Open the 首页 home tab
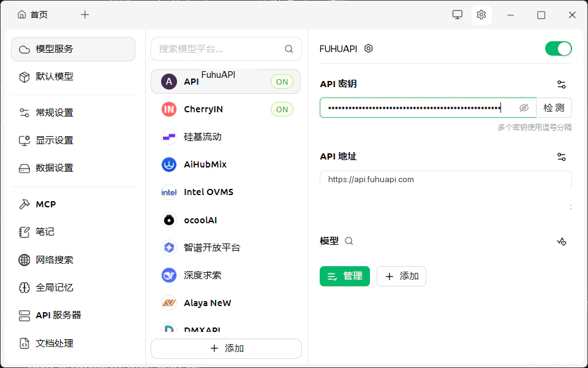 point(33,15)
